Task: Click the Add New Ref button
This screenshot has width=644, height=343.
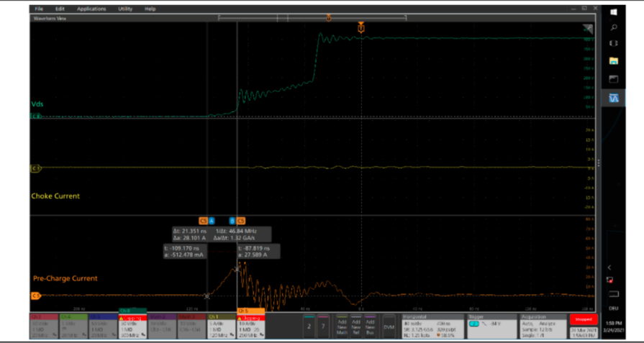Action: tap(356, 326)
